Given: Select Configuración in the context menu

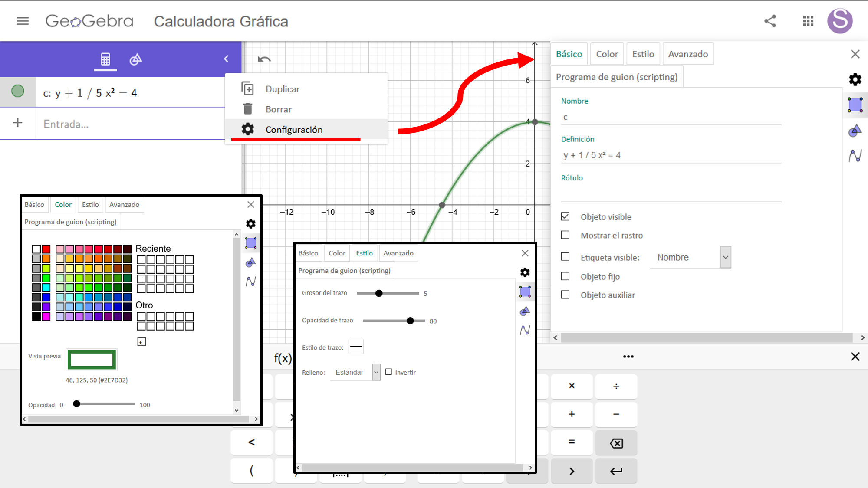Looking at the screenshot, I should click(294, 130).
